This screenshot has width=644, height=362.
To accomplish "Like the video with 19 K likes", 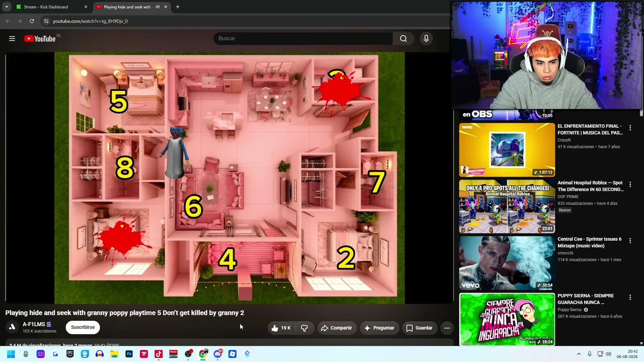I will point(281,328).
